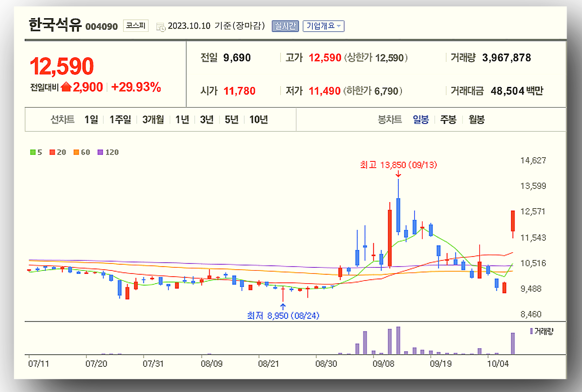Click the 거래대금 value 48,504 백만

517,91
